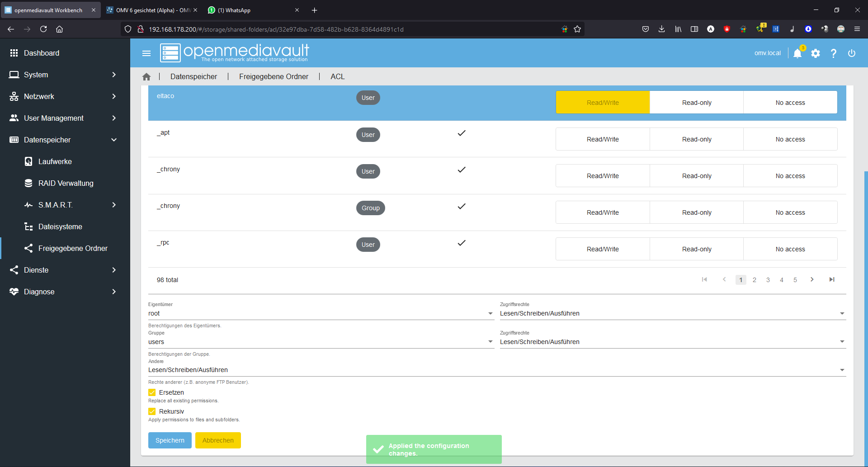Image resolution: width=868 pixels, height=467 pixels.
Task: Click the power icon in header
Action: click(x=852, y=53)
